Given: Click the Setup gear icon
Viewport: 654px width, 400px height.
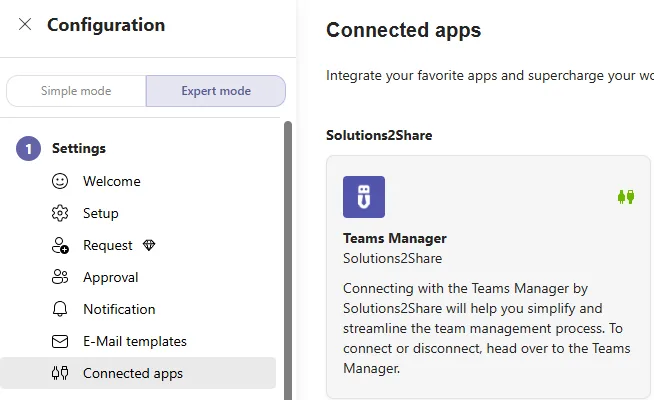Looking at the screenshot, I should (60, 213).
